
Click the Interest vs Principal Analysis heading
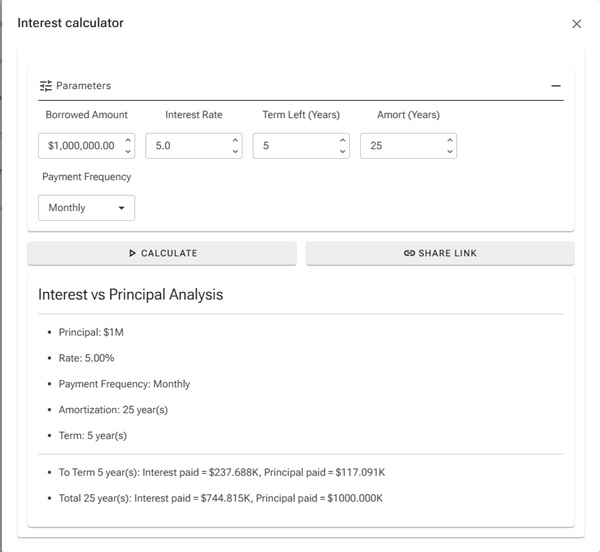pyautogui.click(x=130, y=295)
